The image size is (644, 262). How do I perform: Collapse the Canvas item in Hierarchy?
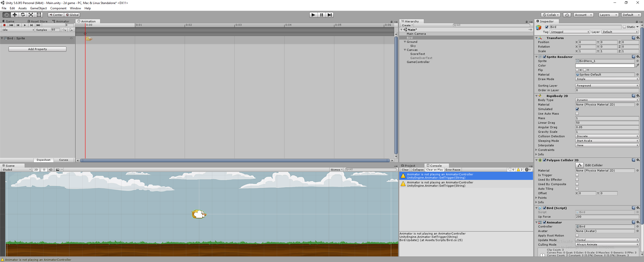click(405, 50)
